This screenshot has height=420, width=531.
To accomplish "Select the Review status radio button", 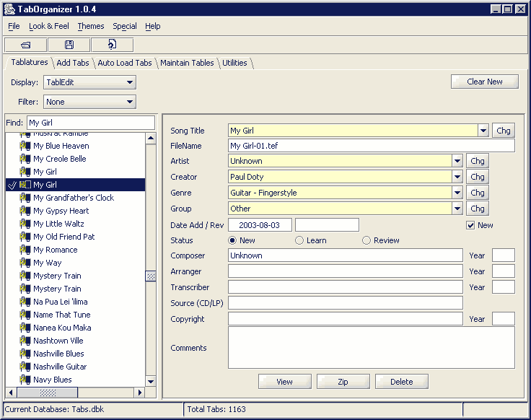I will (x=367, y=240).
